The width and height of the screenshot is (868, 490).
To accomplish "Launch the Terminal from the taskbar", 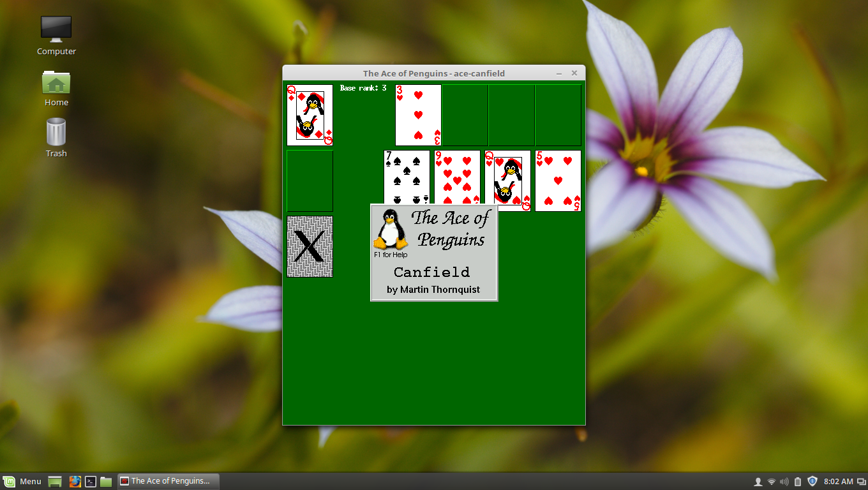I will click(x=91, y=482).
